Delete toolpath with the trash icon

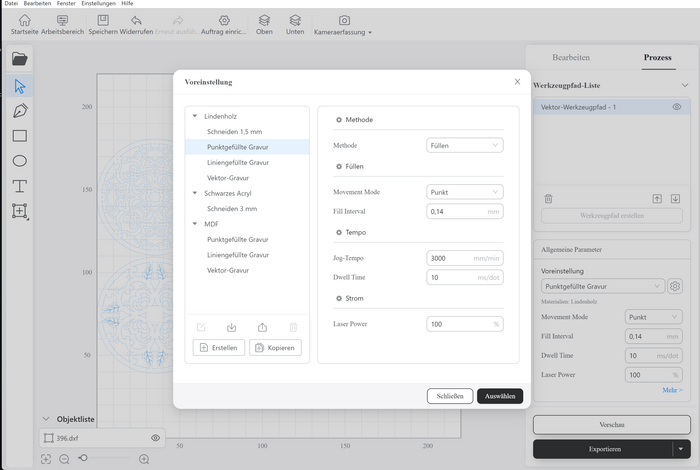548,199
